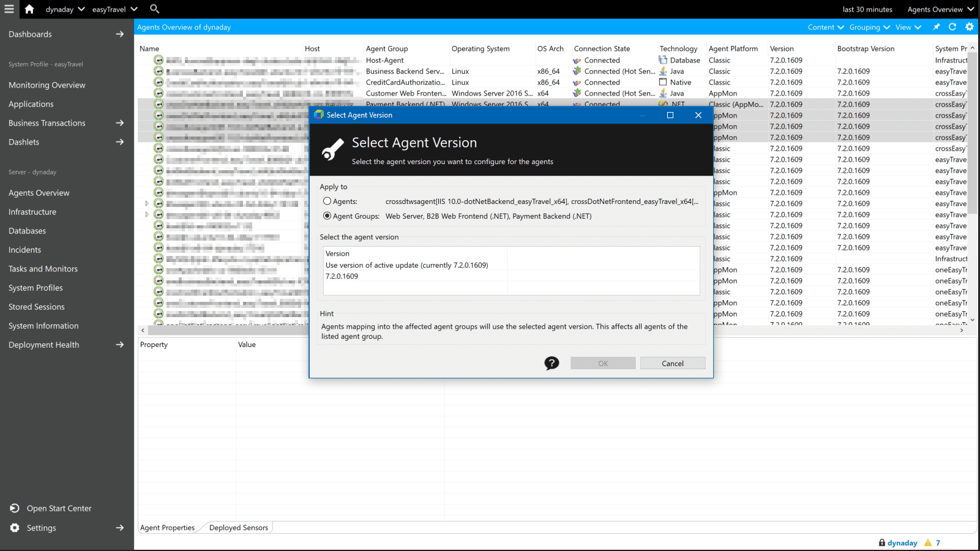Image resolution: width=980 pixels, height=551 pixels.
Task: Open the easyTravel profile dropdown
Action: [x=114, y=9]
